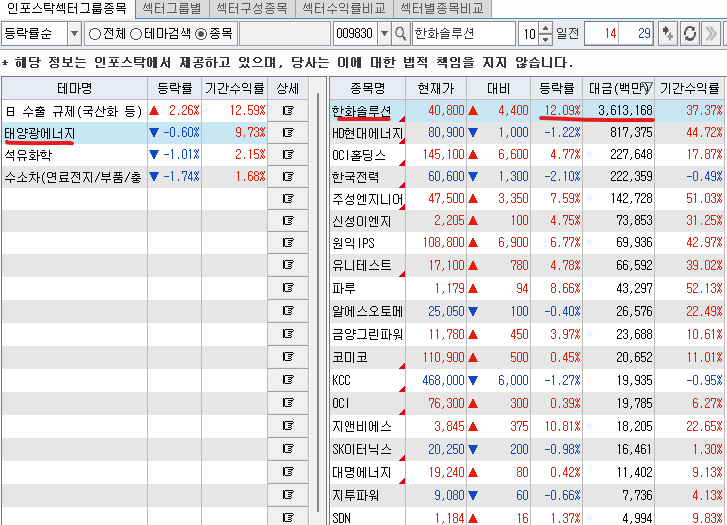Switch to 섹터수익률비교 tab

[x=344, y=8]
